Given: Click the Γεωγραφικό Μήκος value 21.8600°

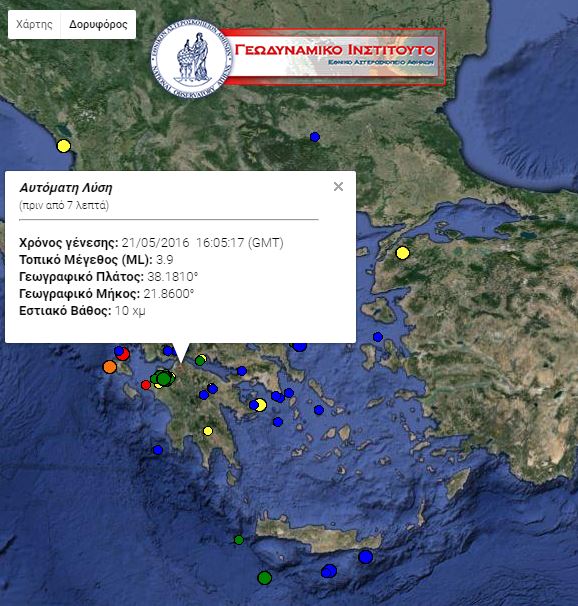Looking at the screenshot, I should 169,294.
